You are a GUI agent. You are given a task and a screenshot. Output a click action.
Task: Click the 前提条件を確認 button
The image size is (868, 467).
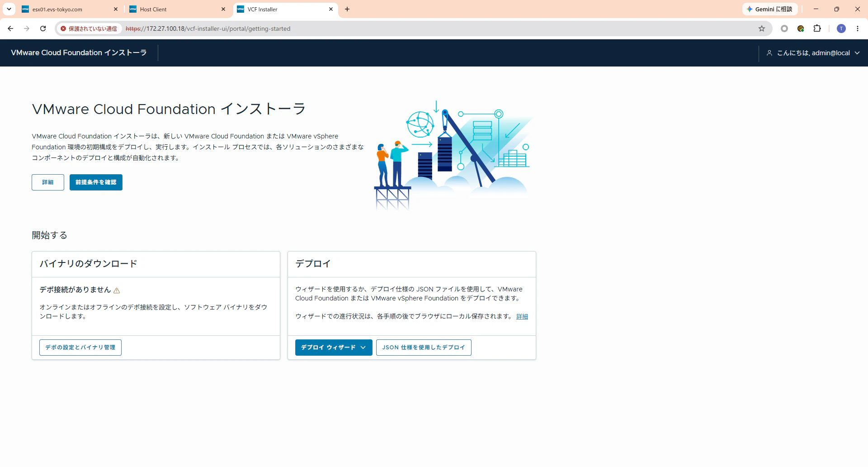pos(96,182)
